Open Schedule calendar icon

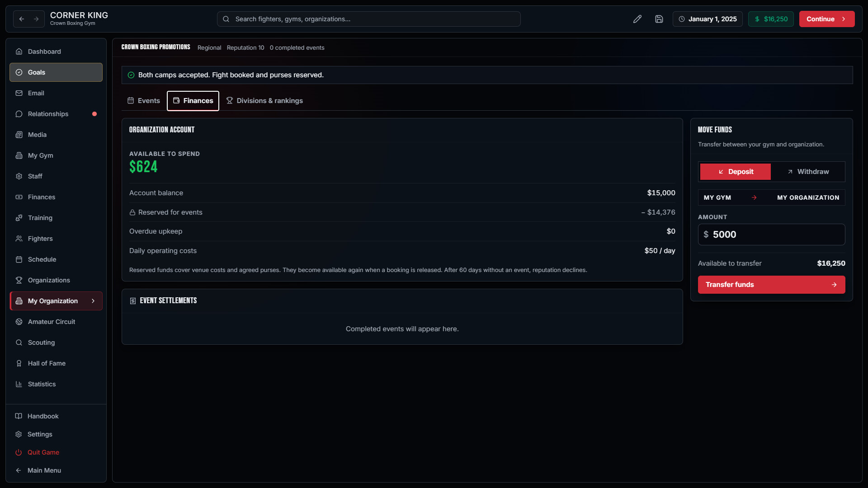pos(19,259)
